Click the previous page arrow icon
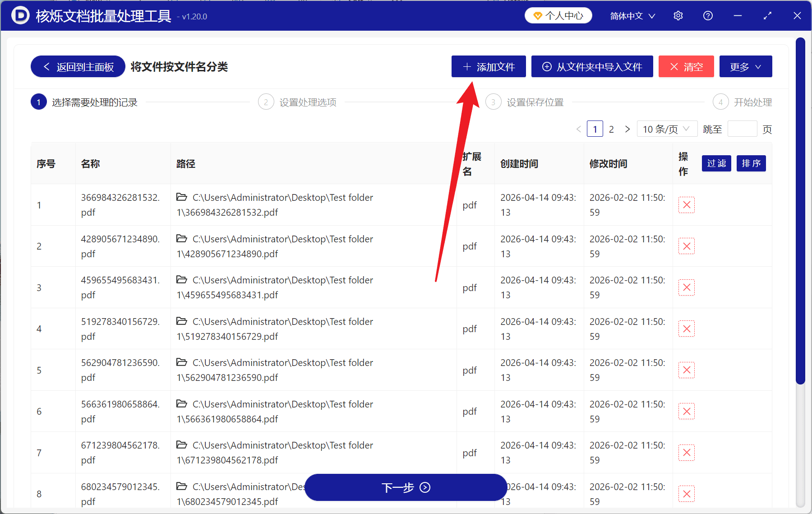The image size is (812, 514). (x=579, y=129)
